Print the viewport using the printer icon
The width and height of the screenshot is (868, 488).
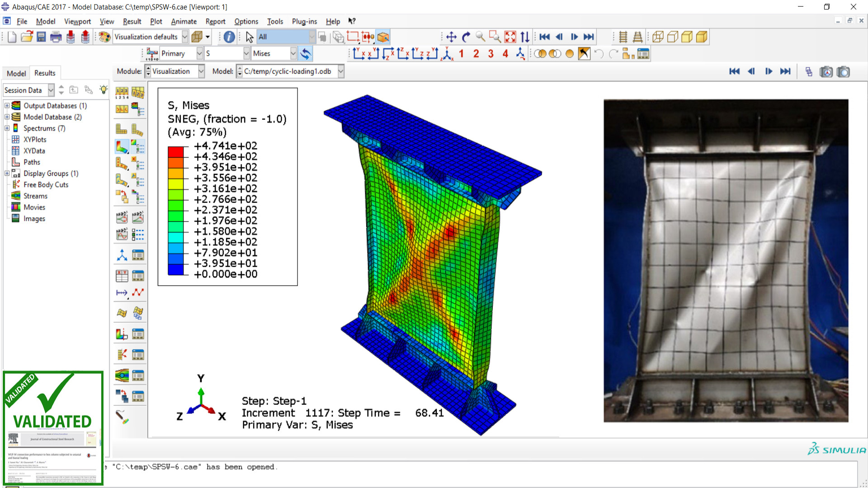[56, 37]
